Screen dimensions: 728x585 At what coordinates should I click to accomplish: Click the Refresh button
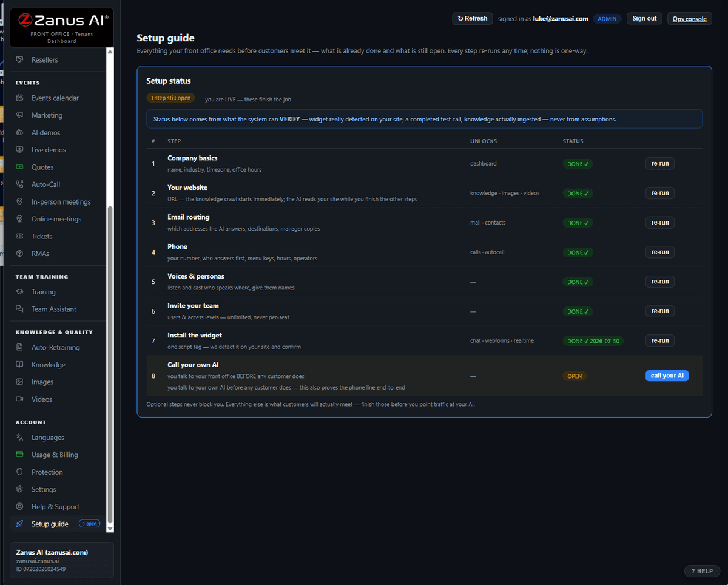[x=473, y=19]
